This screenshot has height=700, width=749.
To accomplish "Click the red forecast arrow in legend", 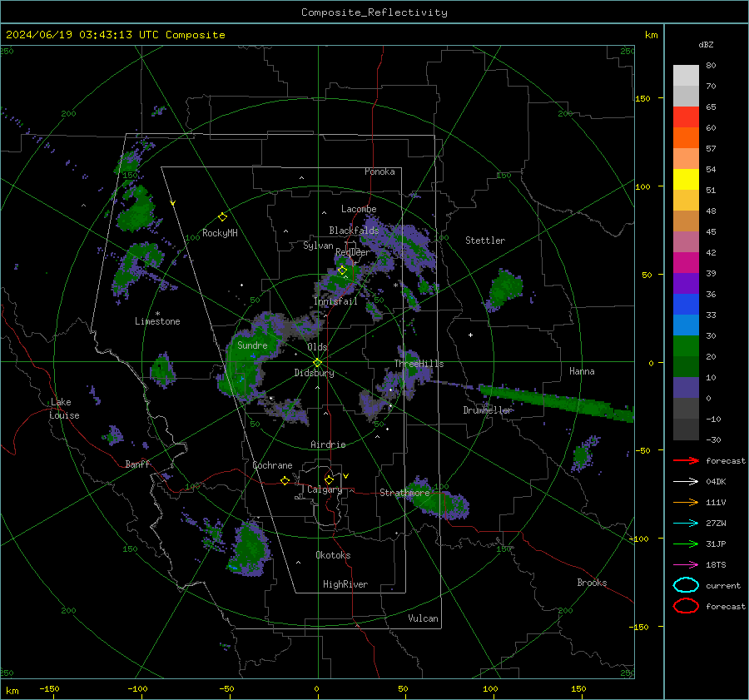I will (x=686, y=460).
